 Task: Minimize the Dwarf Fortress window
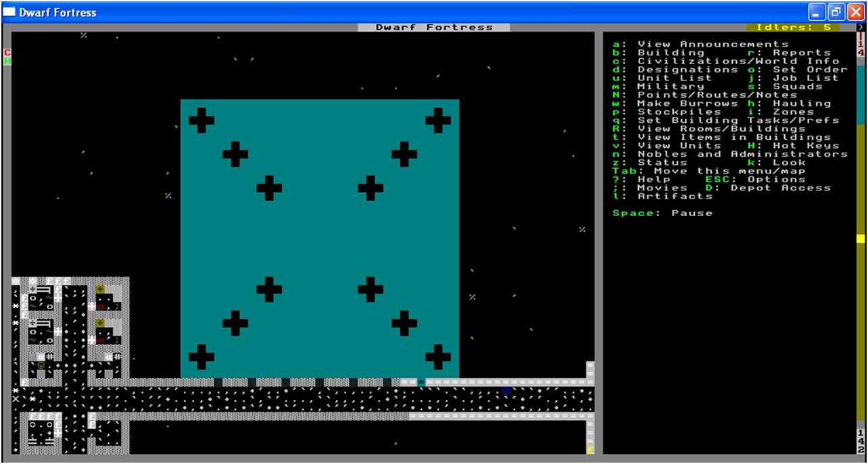(x=818, y=12)
